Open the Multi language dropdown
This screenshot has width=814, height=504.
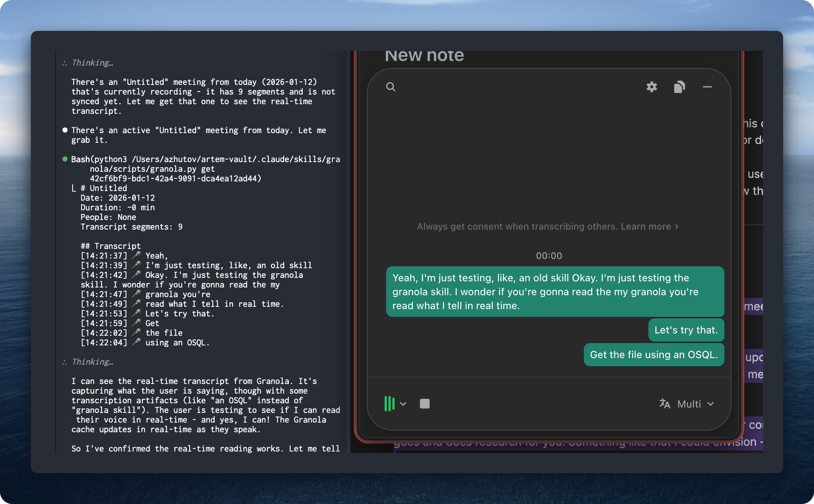(x=689, y=404)
